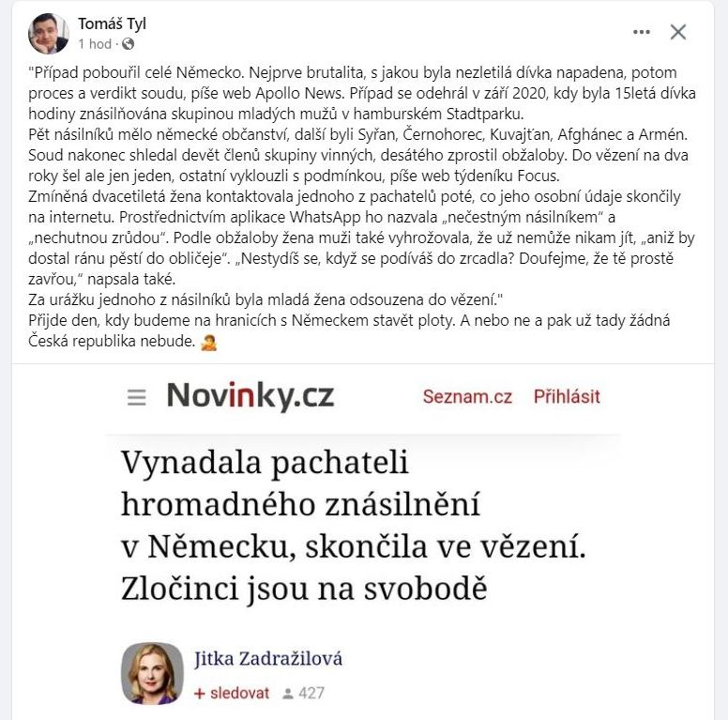Image resolution: width=728 pixels, height=720 pixels.
Task: Click the Novinky.cz logo
Action: (x=250, y=396)
